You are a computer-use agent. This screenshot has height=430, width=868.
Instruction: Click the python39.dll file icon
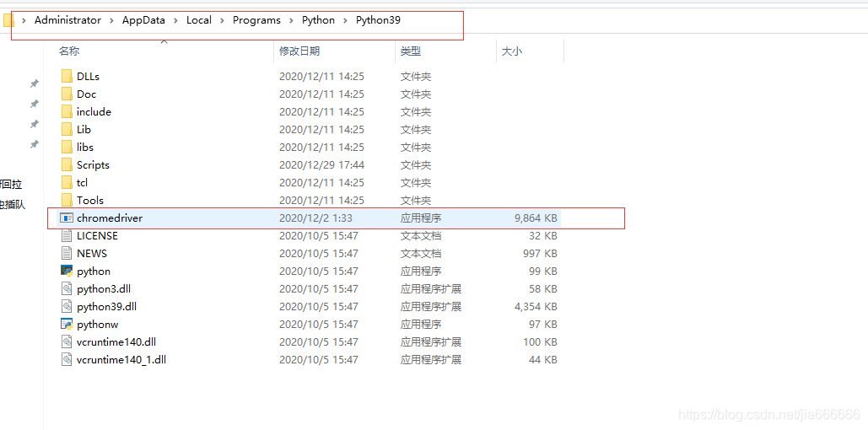point(67,307)
